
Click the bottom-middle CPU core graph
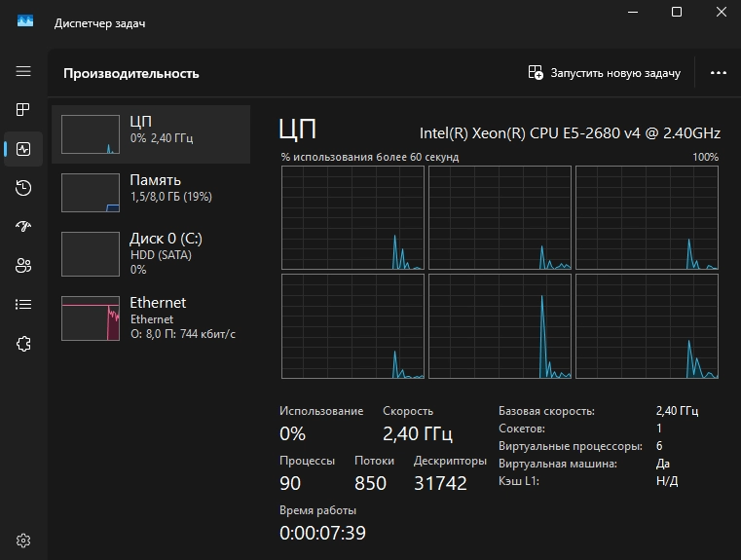pos(500,326)
